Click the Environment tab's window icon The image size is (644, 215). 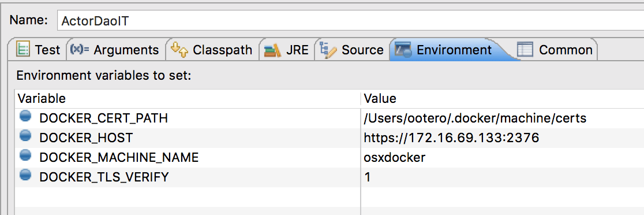(403, 50)
